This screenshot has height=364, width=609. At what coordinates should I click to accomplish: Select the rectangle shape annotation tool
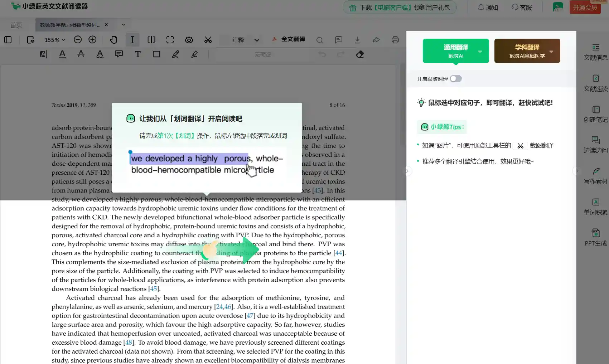click(156, 54)
